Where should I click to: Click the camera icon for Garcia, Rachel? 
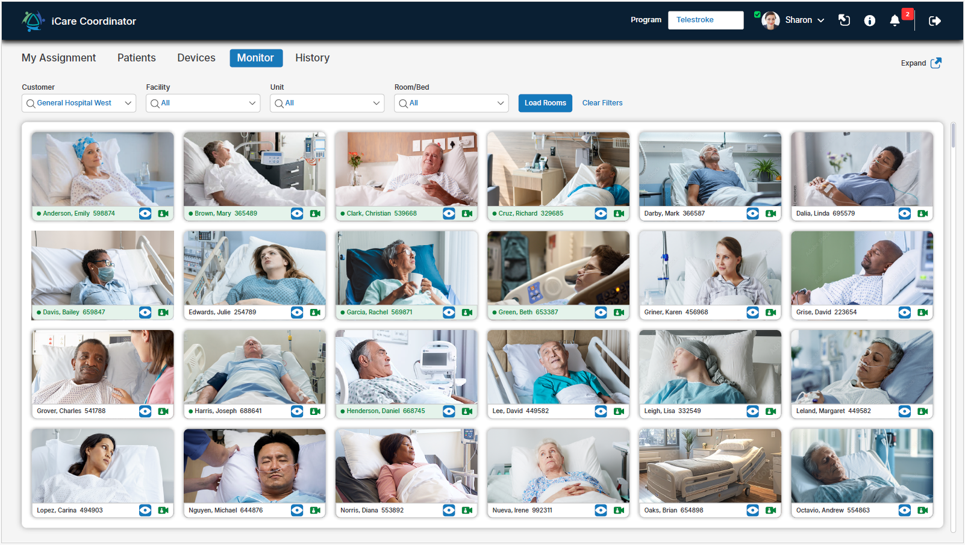(x=467, y=312)
